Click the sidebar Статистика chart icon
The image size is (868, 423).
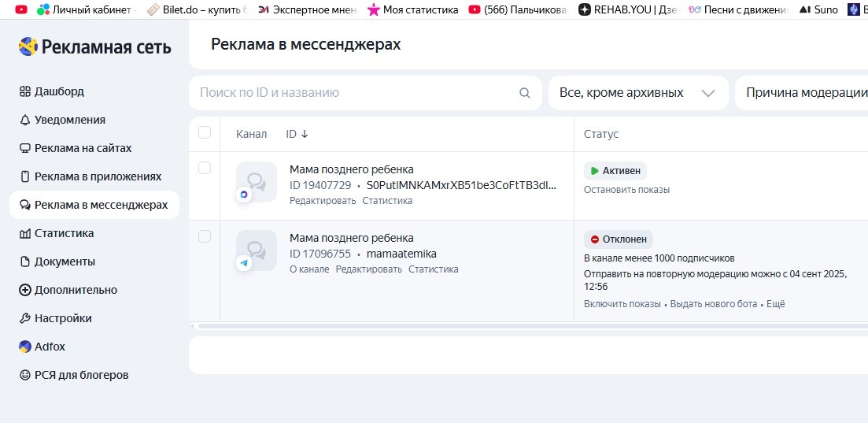[25, 233]
